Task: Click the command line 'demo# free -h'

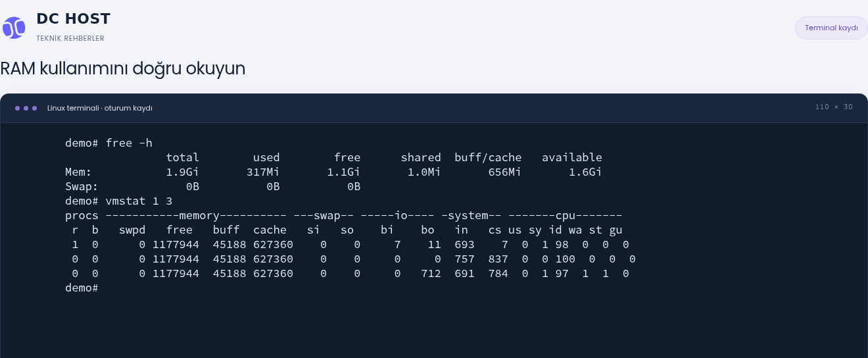Action: click(x=109, y=143)
